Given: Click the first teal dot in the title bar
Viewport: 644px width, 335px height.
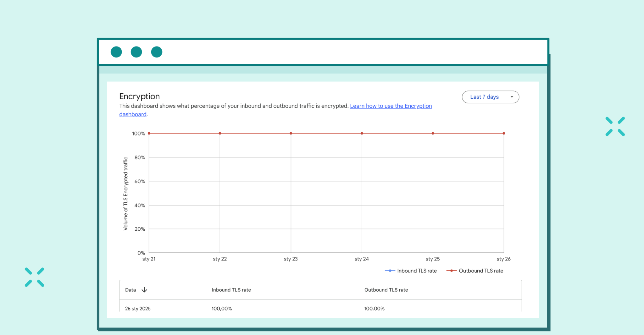Looking at the screenshot, I should pos(116,52).
